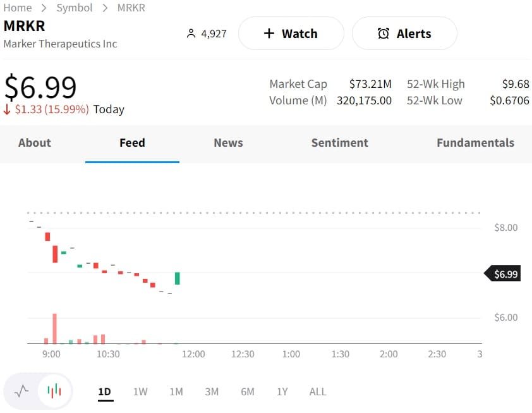Switch to line chart view

pyautogui.click(x=21, y=391)
